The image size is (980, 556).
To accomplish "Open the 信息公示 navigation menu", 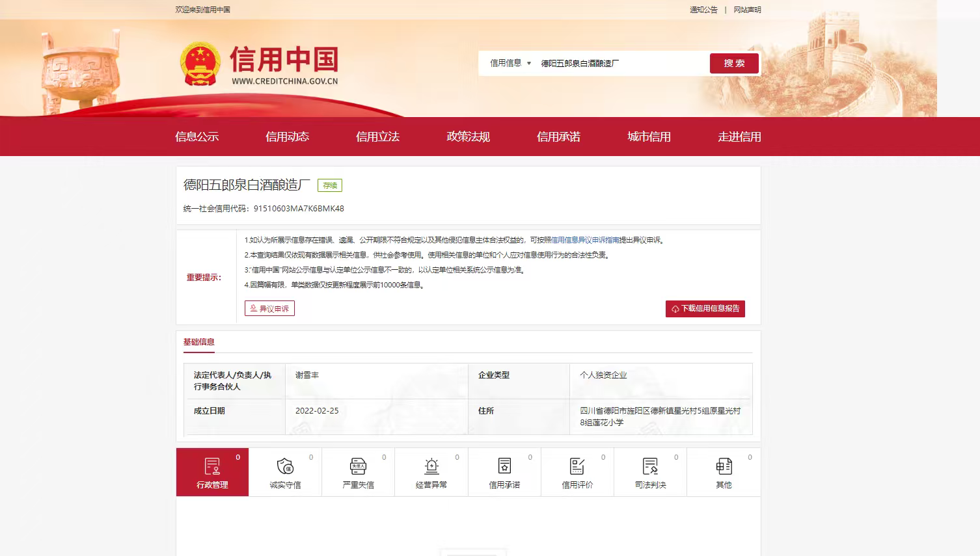I will 197,137.
